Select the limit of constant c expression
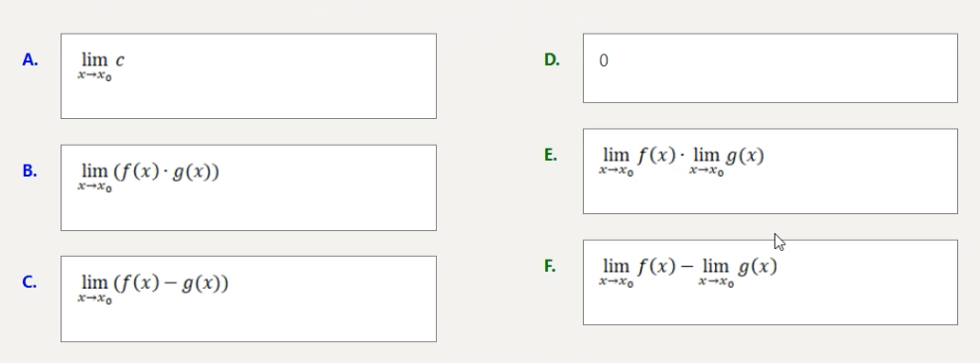The width and height of the screenshot is (980, 363). (101, 65)
